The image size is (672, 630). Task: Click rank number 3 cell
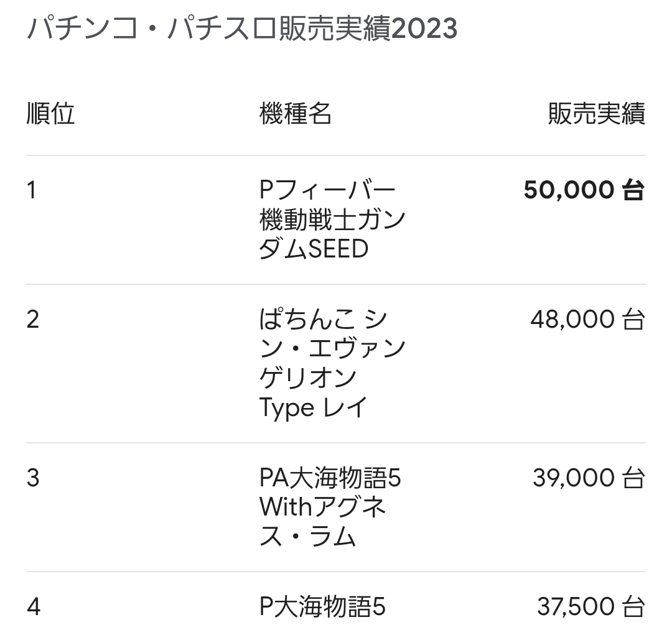pos(32,478)
